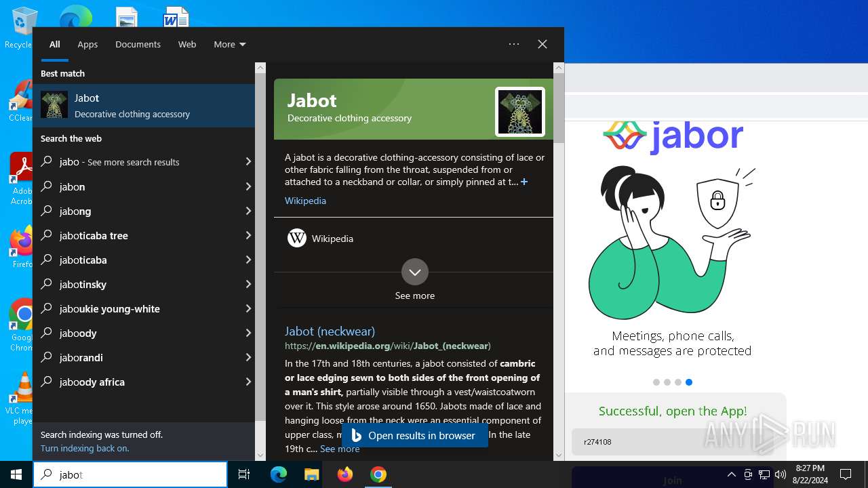Click 'Open results in browser' button
The width and height of the screenshot is (868, 488).
[x=415, y=436]
